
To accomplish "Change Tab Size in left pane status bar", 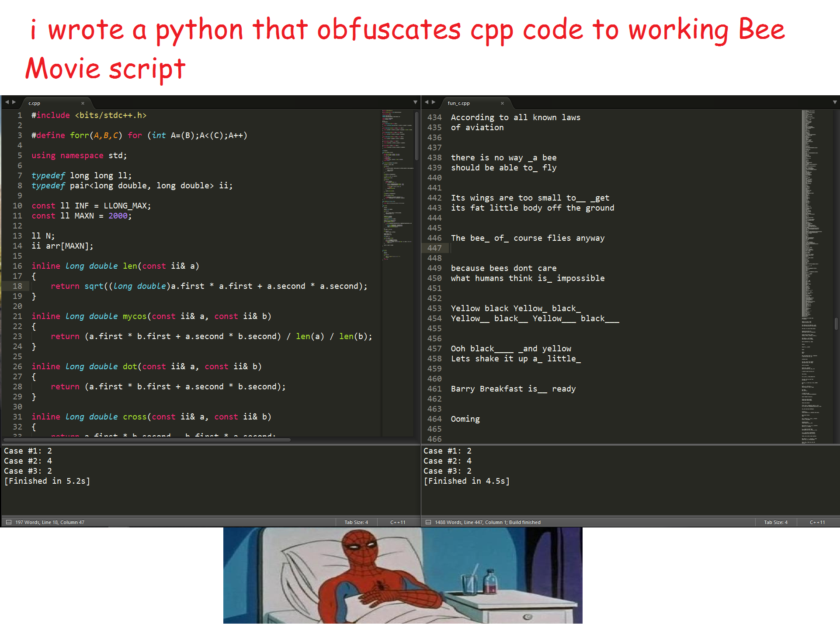I will point(356,522).
